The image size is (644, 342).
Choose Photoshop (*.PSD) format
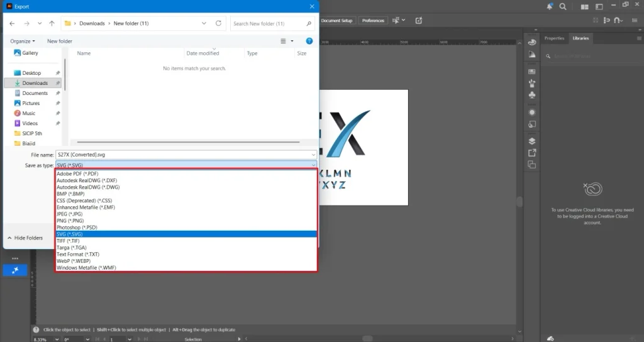186,228
